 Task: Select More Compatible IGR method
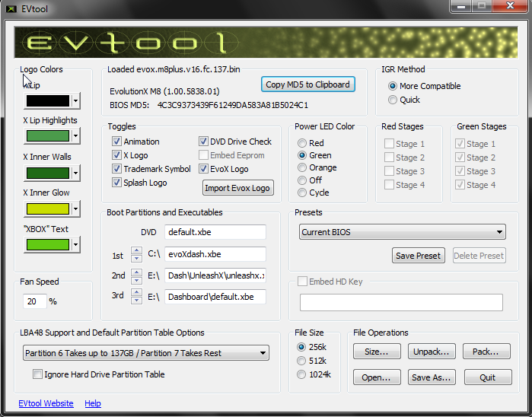pyautogui.click(x=393, y=86)
